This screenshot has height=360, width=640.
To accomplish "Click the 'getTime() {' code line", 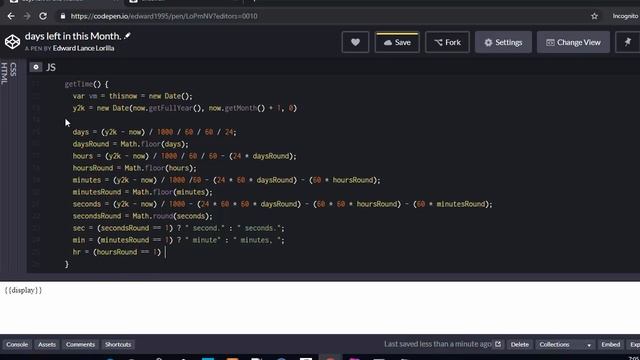I will click(87, 84).
